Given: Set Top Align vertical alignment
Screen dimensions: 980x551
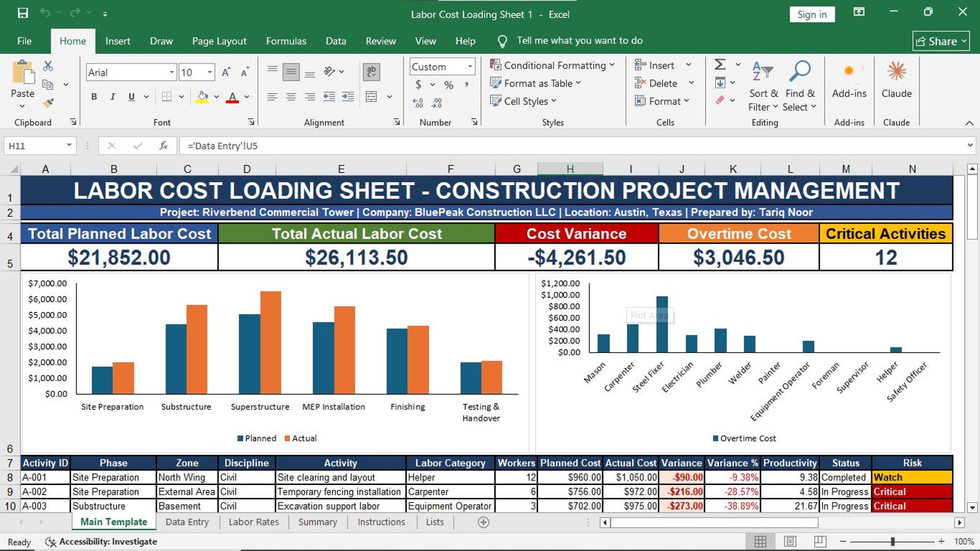Looking at the screenshot, I should tap(272, 70).
